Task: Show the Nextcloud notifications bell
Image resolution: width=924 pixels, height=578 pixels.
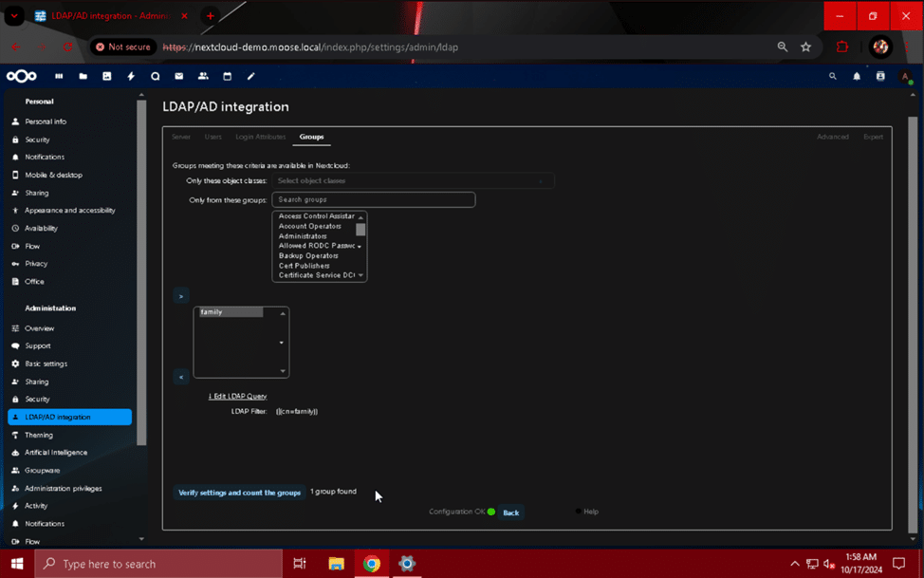Action: [857, 76]
